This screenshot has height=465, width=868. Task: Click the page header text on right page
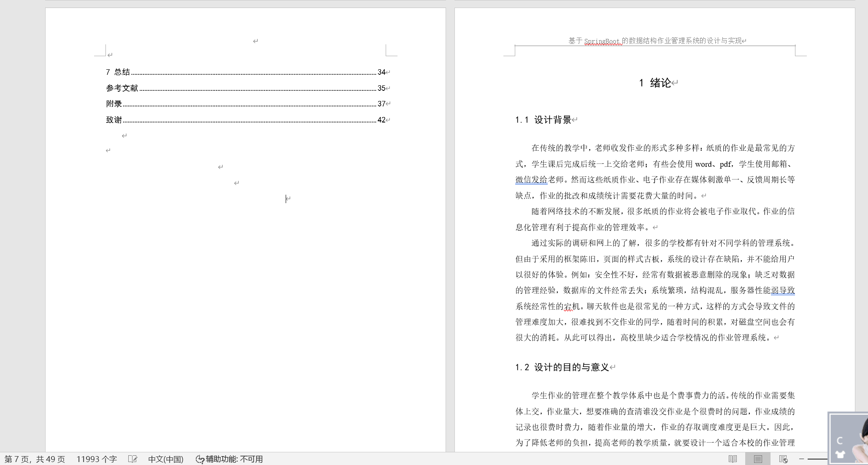pyautogui.click(x=654, y=41)
